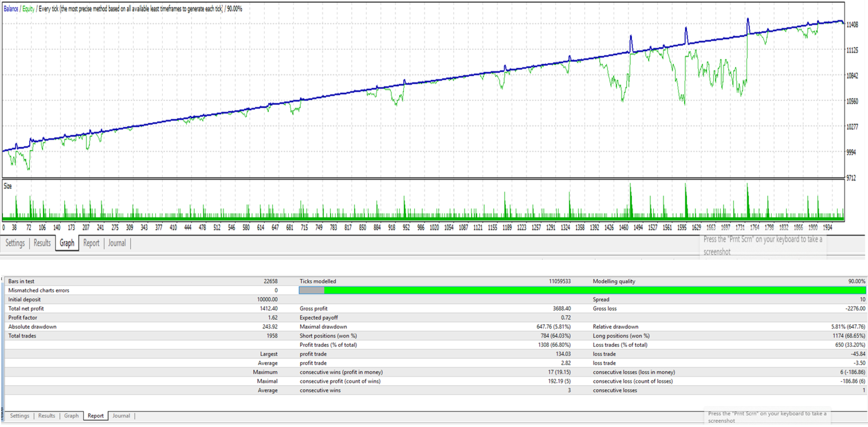Select gross profit value 3688.40
The image size is (868, 427).
(562, 309)
